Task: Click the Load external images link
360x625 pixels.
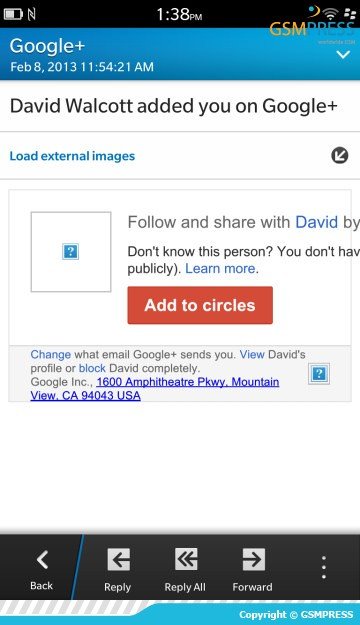Action: [72, 156]
